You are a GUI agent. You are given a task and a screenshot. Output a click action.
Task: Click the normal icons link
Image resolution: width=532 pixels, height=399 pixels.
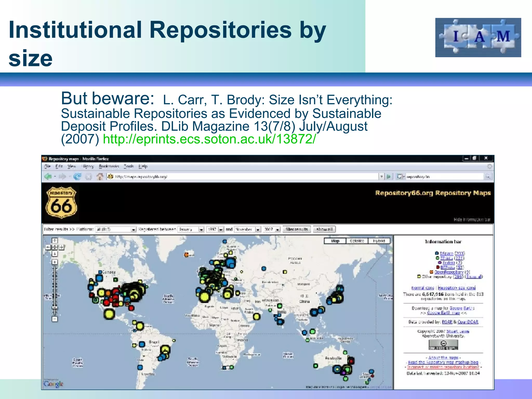(423, 288)
